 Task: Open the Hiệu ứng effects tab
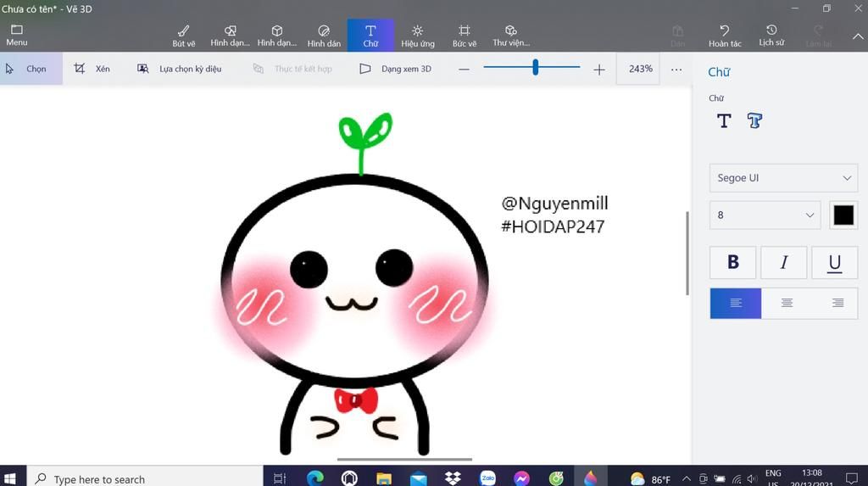coord(417,36)
